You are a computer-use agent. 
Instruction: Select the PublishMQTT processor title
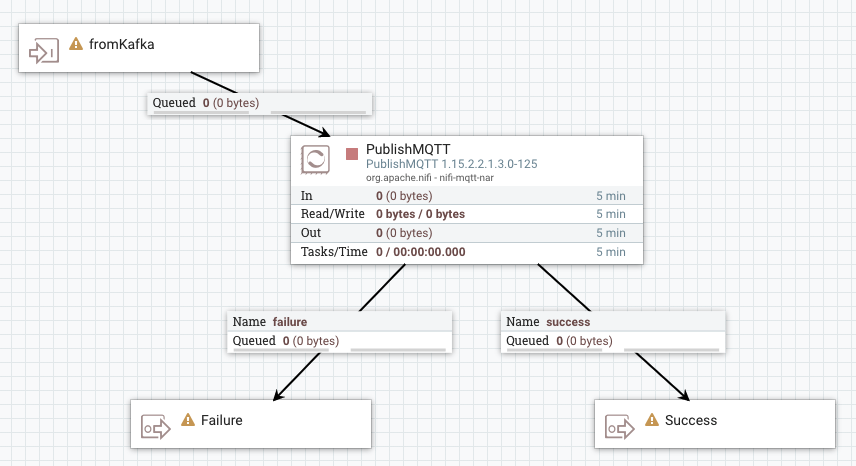pos(408,149)
